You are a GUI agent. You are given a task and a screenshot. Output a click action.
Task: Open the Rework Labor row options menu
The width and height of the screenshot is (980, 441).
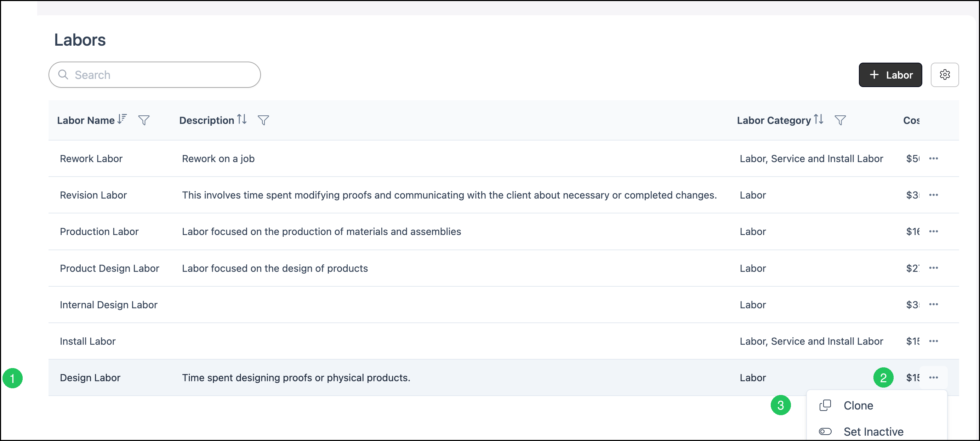(x=933, y=158)
